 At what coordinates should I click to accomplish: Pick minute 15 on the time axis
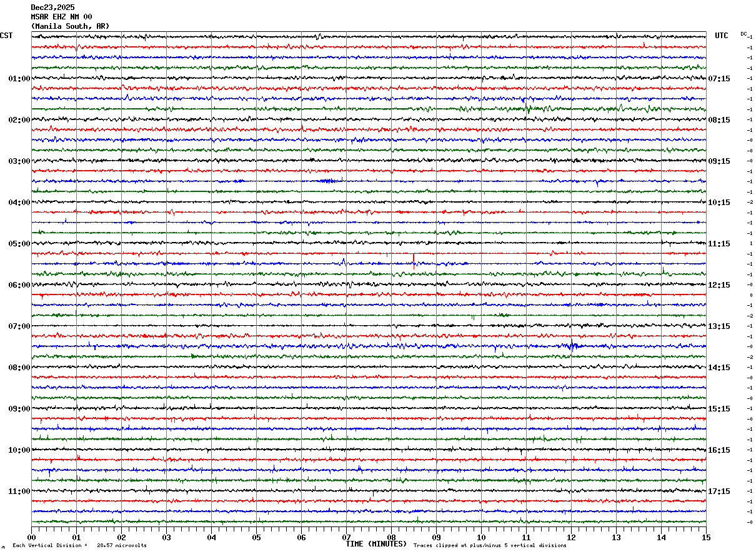706,537
